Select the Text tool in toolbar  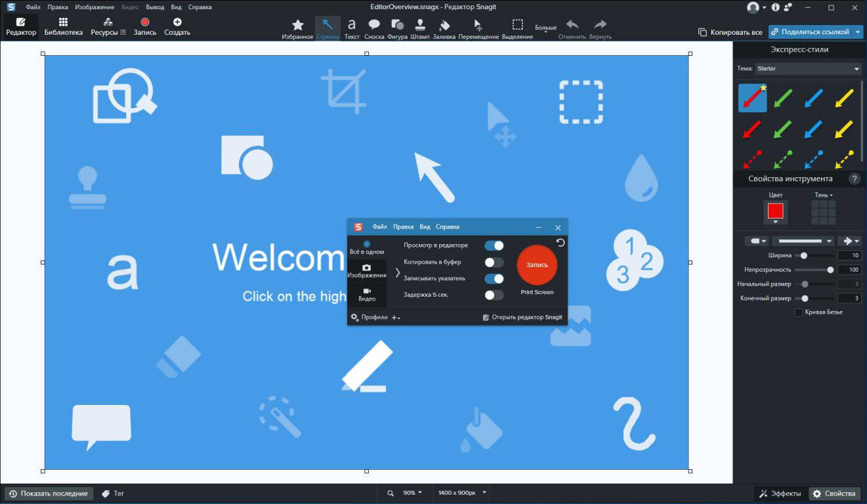352,28
